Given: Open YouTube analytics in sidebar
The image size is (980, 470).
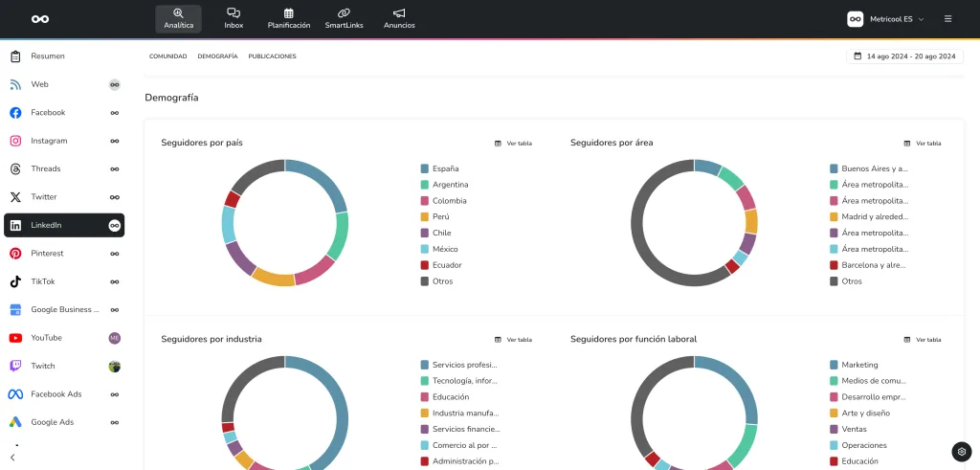Looking at the screenshot, I should 46,338.
